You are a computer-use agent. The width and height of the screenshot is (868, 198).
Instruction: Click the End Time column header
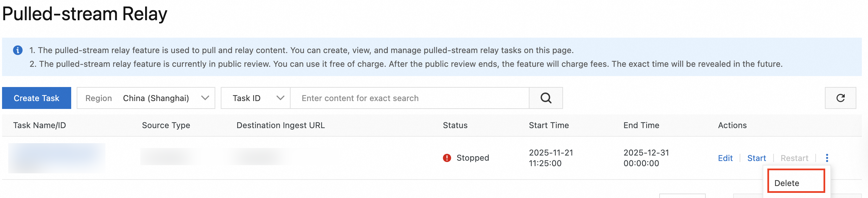641,125
